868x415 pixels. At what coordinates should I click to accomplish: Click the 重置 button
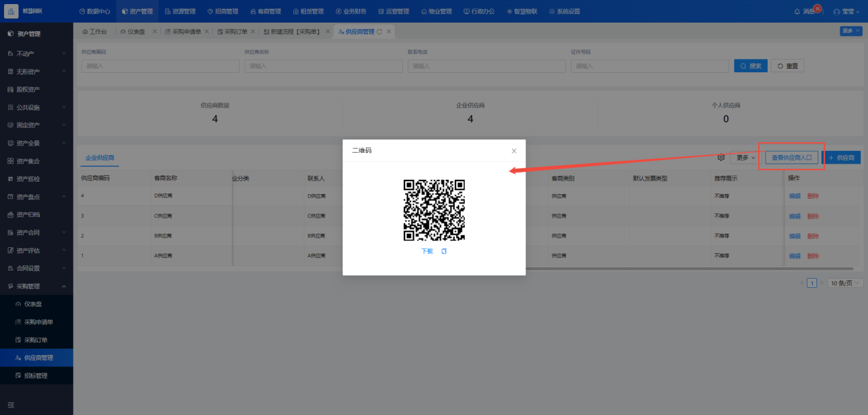point(788,66)
